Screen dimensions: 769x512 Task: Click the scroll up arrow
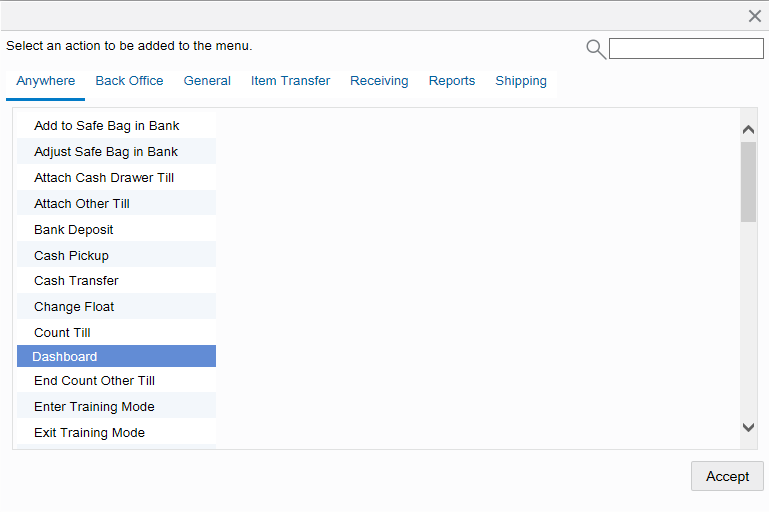click(748, 129)
